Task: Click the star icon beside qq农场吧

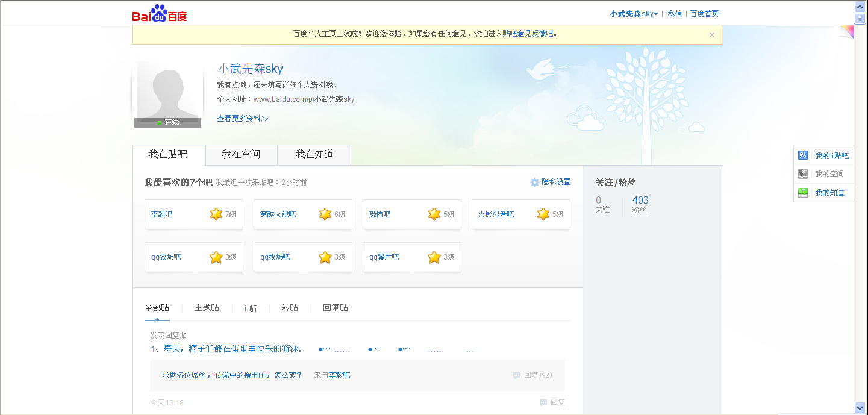Action: pos(216,257)
